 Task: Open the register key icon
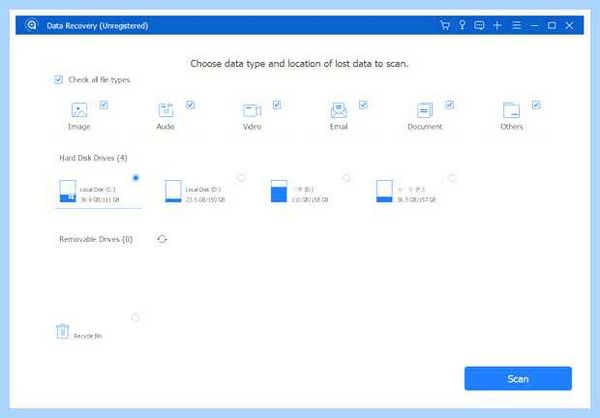coord(462,25)
